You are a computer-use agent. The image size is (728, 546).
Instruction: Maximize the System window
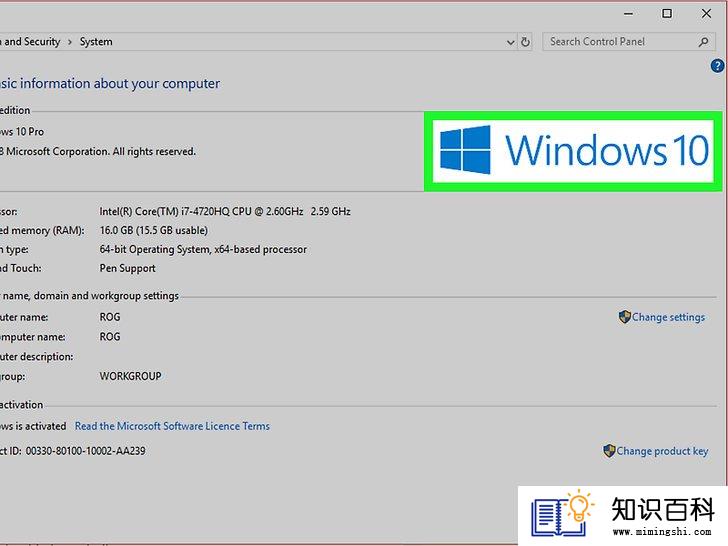[667, 13]
